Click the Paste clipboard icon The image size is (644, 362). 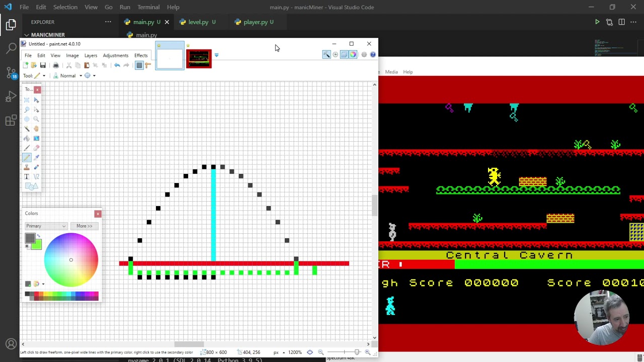pos(87,65)
